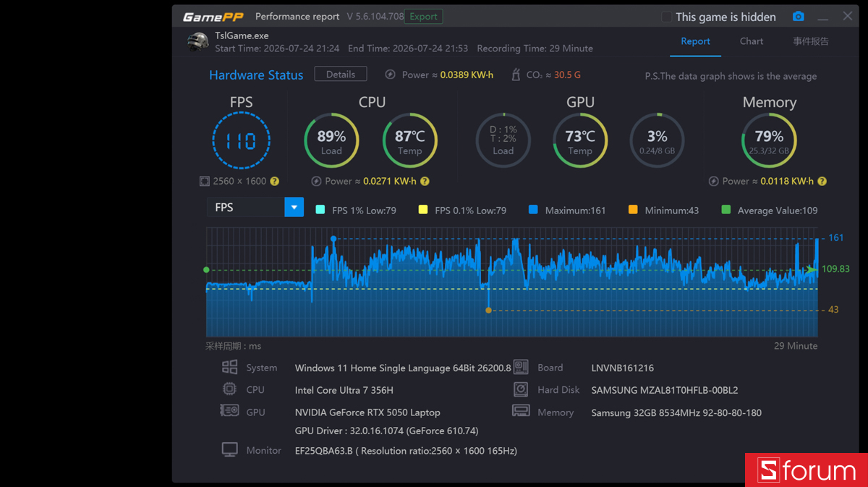Click the System Windows icon
Image resolution: width=868 pixels, height=487 pixels.
tap(229, 367)
